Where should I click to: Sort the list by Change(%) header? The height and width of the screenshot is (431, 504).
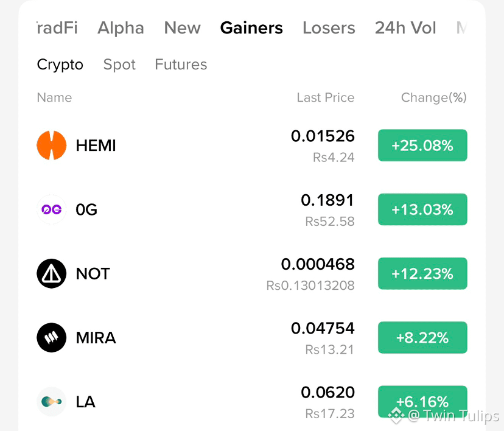pos(433,98)
